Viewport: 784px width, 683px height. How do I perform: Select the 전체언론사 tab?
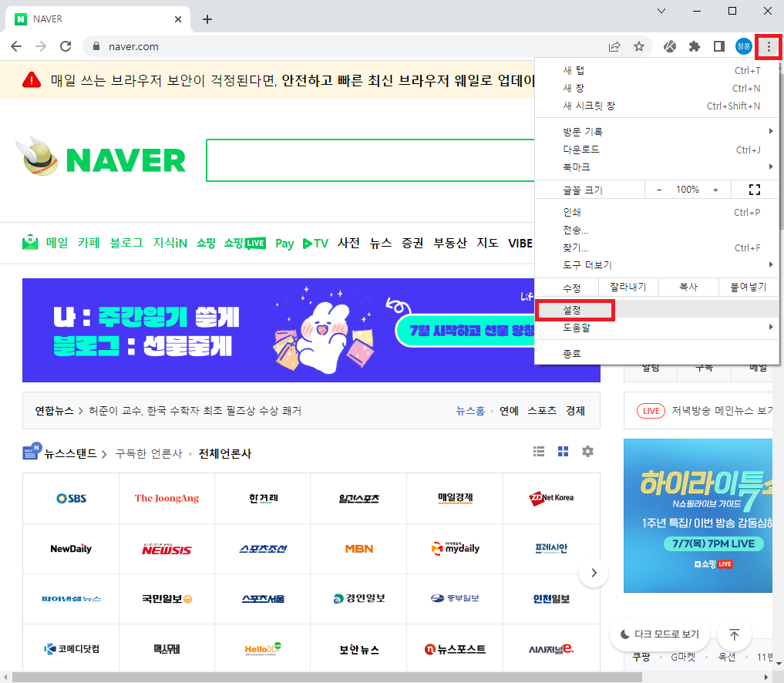[x=225, y=453]
